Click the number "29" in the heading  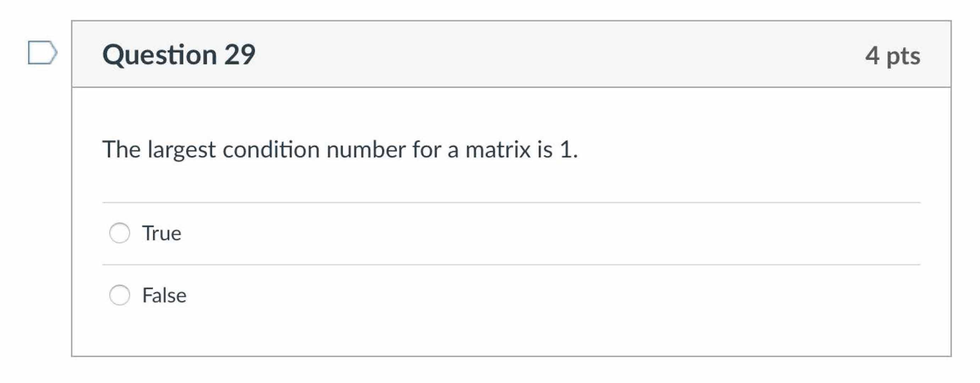coord(240,55)
